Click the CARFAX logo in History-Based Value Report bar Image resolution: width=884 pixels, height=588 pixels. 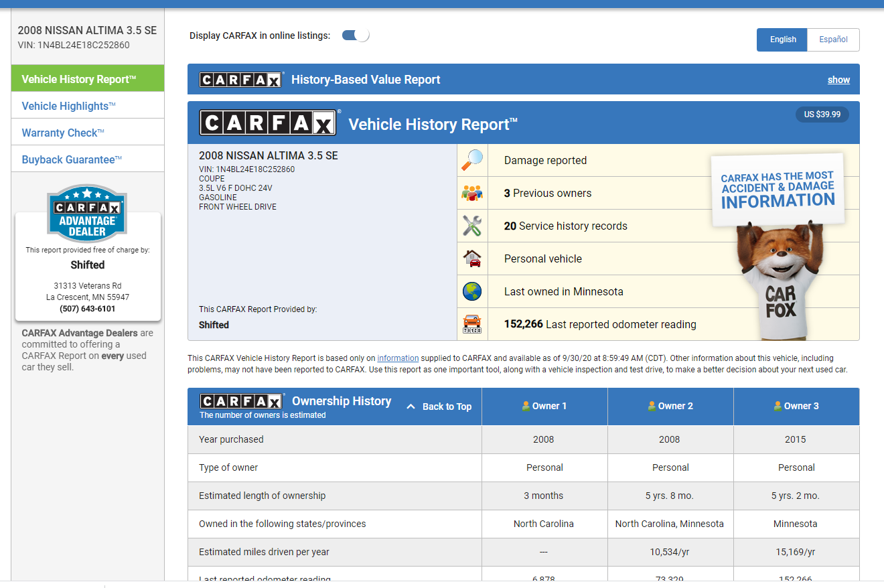click(x=240, y=80)
